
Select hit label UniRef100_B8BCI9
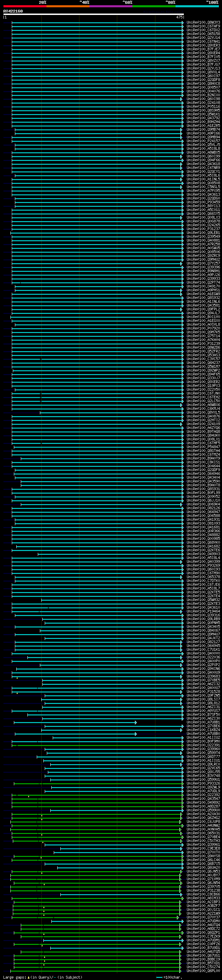203,959
